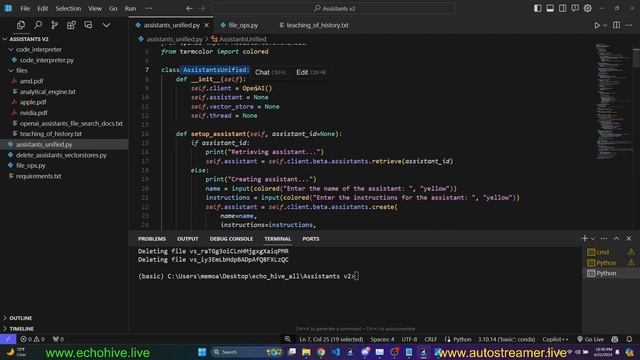This screenshot has height=360, width=640.
Task: Open the settings gear in the title bar
Action: [x=587, y=8]
